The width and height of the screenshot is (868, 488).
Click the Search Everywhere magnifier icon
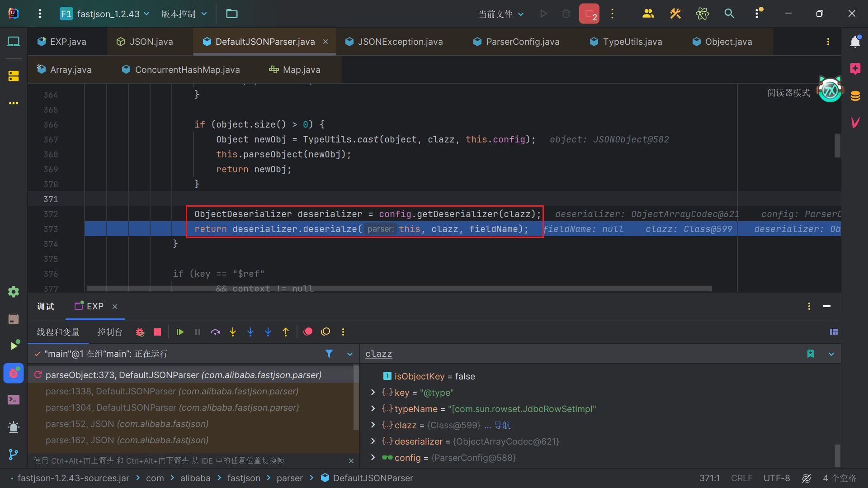729,14
